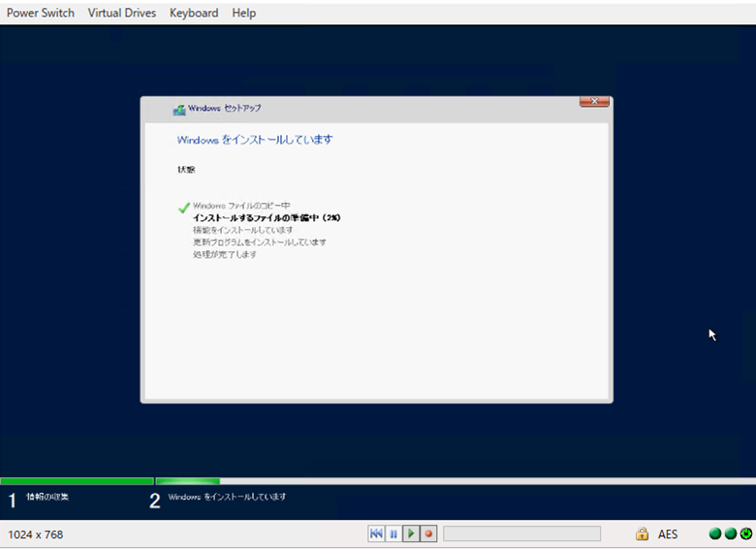Image resolution: width=756 pixels, height=549 pixels.
Task: Click '機能をインストールしています' step text
Action: pyautogui.click(x=242, y=230)
